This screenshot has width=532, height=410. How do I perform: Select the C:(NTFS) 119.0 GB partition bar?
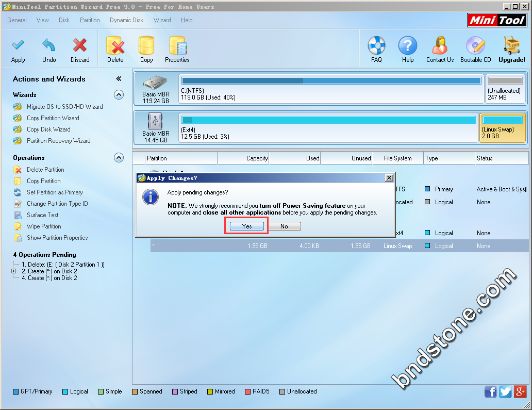click(331, 89)
